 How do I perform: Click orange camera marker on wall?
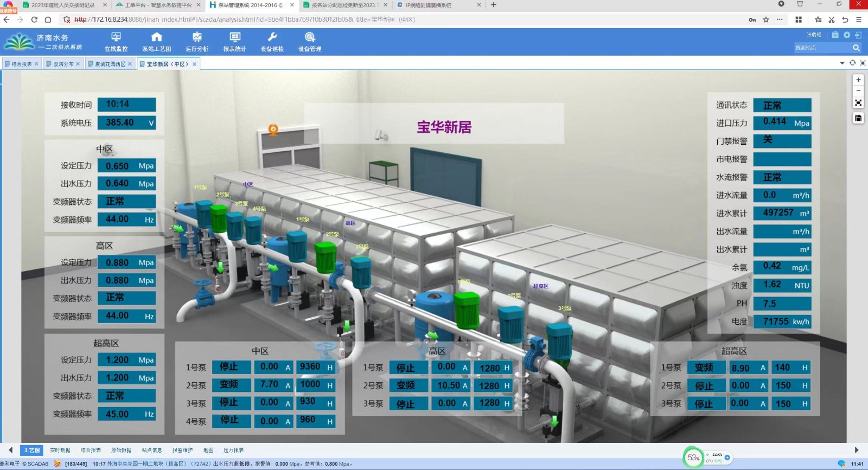pos(273,130)
